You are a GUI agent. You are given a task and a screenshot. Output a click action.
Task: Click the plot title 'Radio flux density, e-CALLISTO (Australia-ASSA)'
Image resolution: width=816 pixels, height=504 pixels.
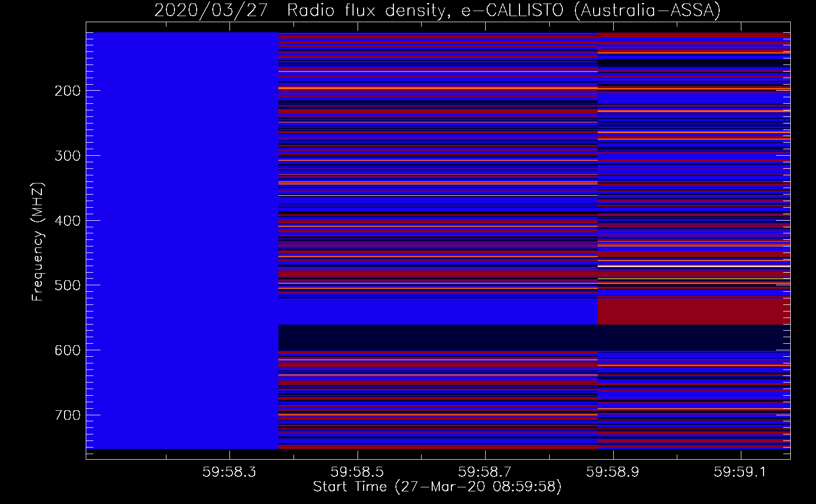click(x=504, y=10)
